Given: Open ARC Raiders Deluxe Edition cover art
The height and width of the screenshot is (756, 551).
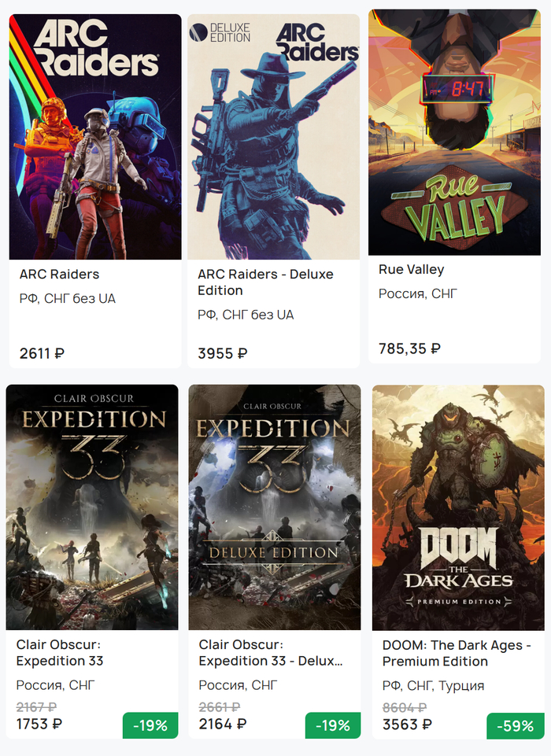Looking at the screenshot, I should pos(274,136).
